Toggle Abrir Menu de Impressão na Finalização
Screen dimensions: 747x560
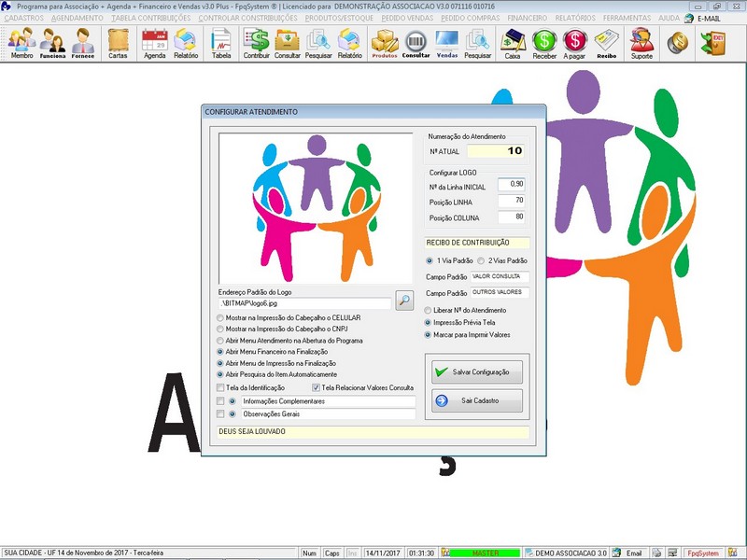[x=220, y=363]
